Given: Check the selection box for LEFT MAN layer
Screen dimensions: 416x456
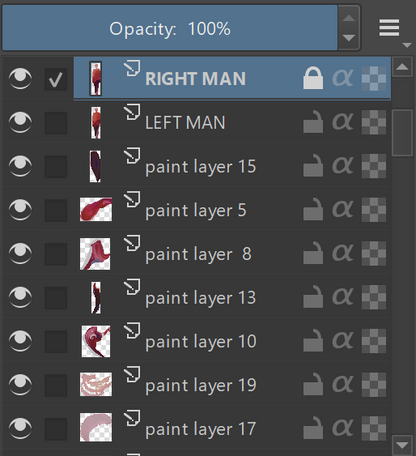Looking at the screenshot, I should (x=56, y=123).
